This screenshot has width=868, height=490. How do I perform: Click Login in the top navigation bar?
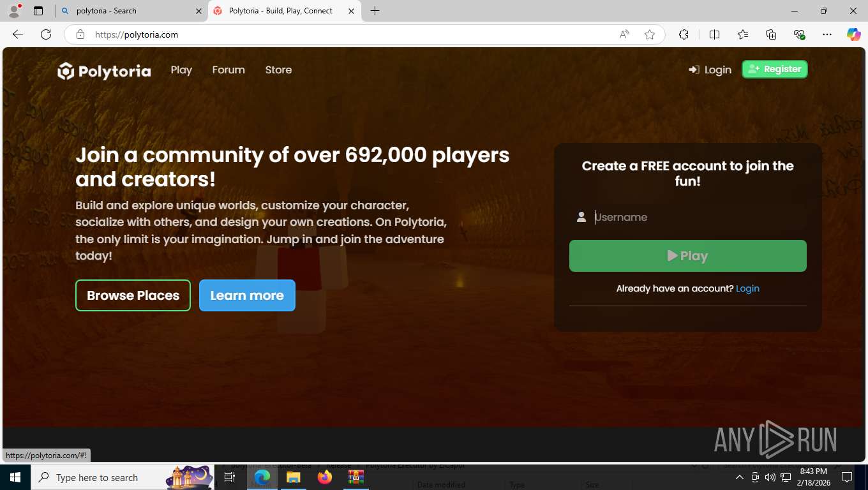click(x=710, y=70)
